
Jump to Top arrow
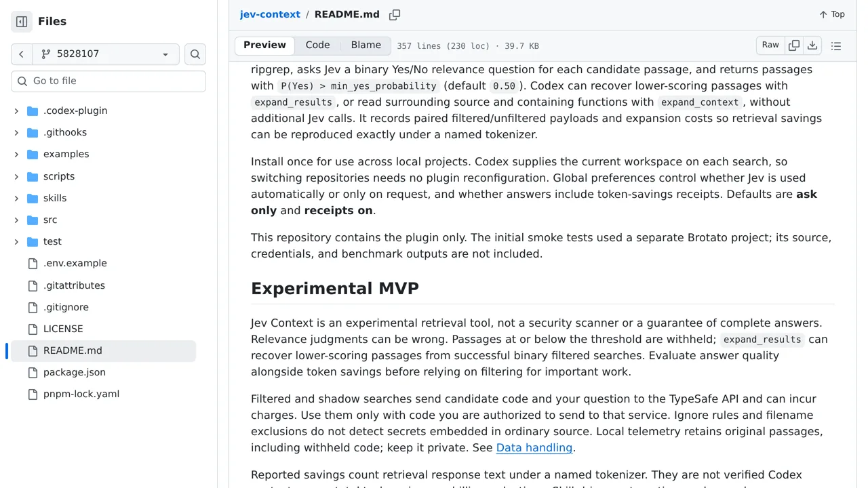[x=832, y=14]
